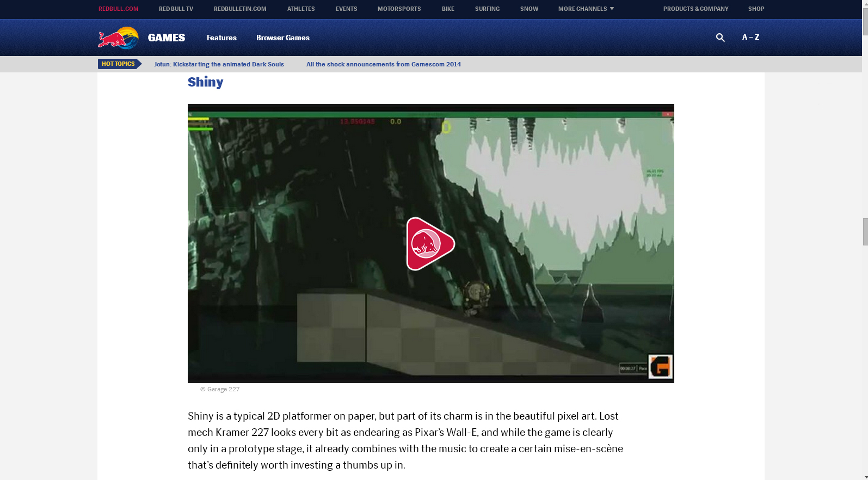Click the Garage 227 logo in video corner
The height and width of the screenshot is (480, 868).
click(x=660, y=367)
